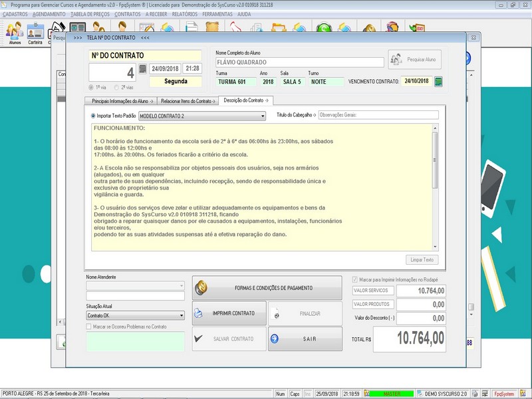Open the A RECEBER menu
532x399 pixels.
click(x=156, y=14)
